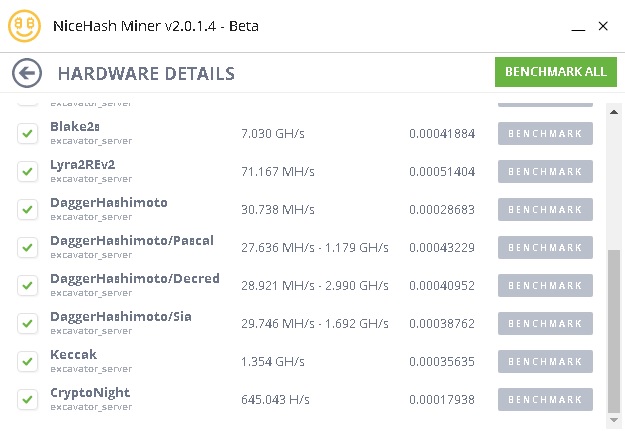Select the CryptoNight algorithm name
Screen dimensions: 625x431
pyautogui.click(x=90, y=393)
